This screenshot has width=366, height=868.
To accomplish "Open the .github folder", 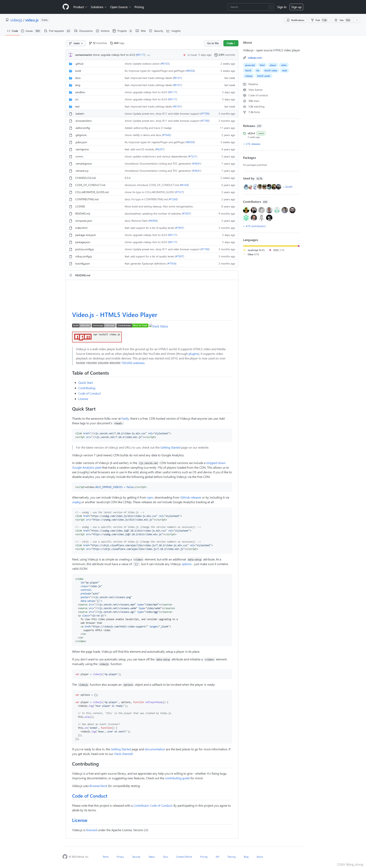I will click(79, 64).
